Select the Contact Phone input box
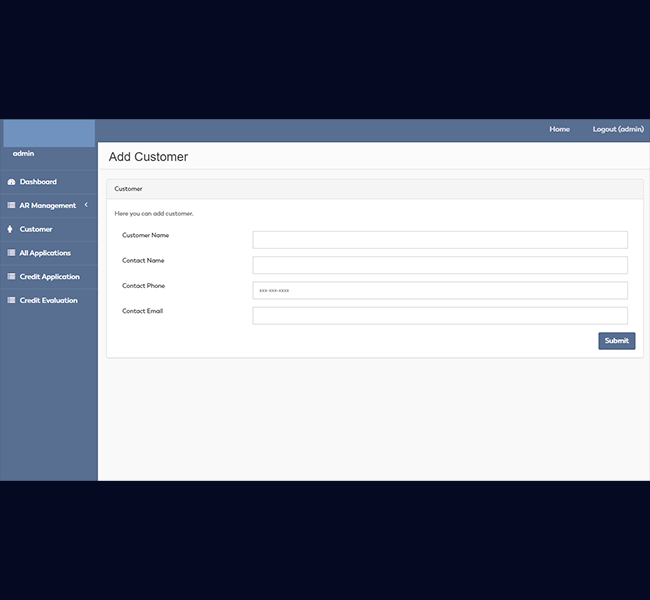Image resolution: width=650 pixels, height=600 pixels. pyautogui.click(x=440, y=290)
